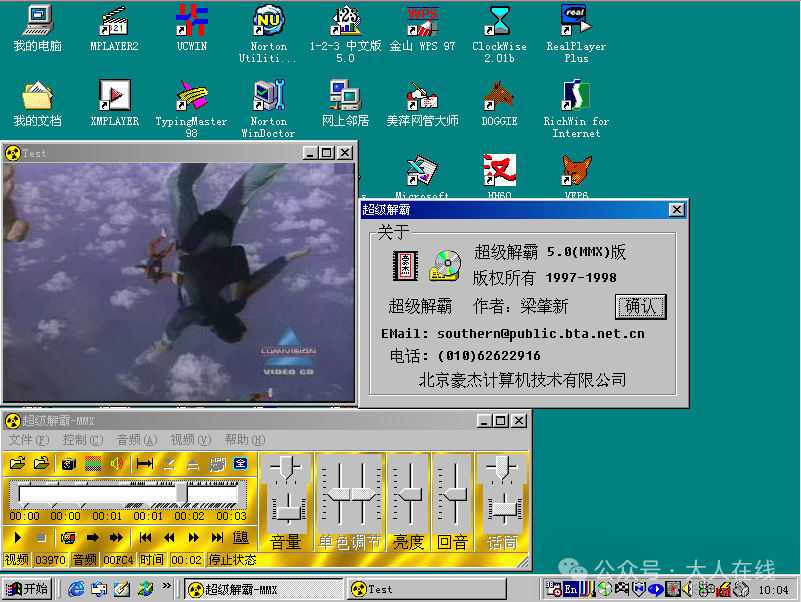Click the second open-folder icon in player toolbar

click(41, 464)
